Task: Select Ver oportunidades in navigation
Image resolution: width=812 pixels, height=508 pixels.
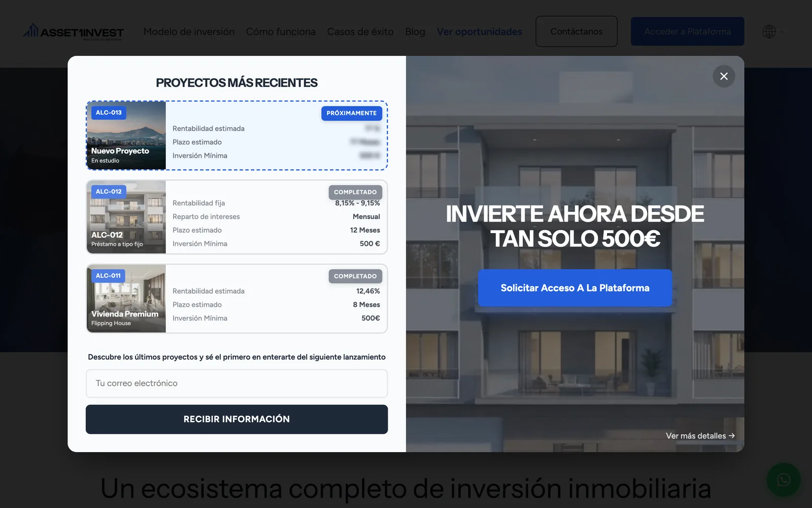Action: (x=480, y=31)
